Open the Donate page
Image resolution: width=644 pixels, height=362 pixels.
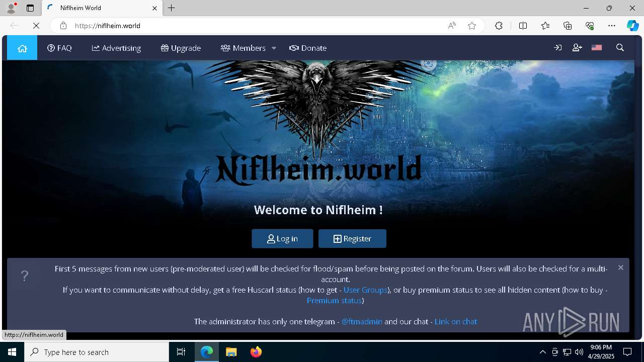point(308,48)
